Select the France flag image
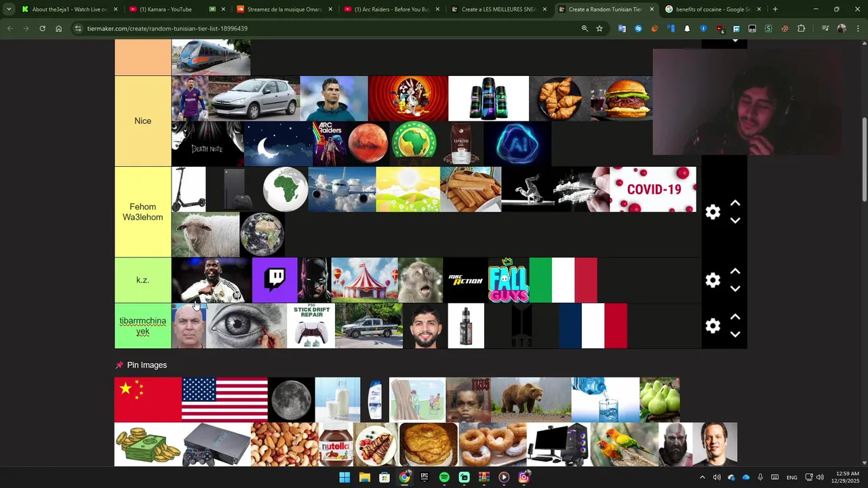The image size is (868, 488). [593, 326]
